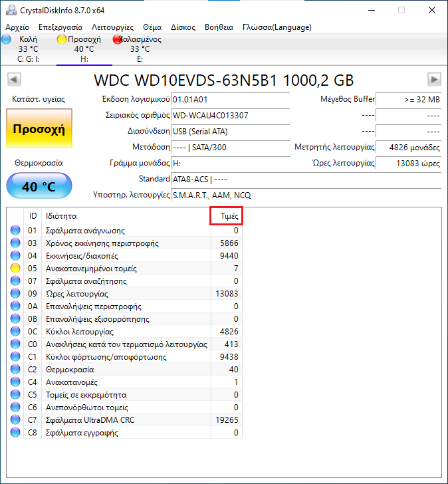Open the Βοήθεια menu

pos(219,27)
